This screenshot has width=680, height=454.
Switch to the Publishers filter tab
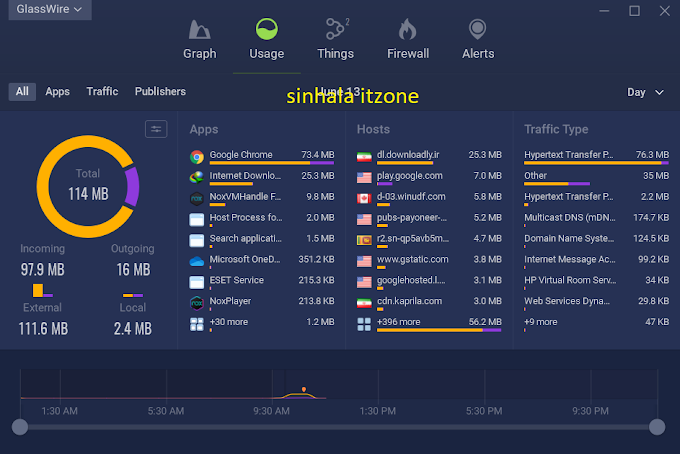[x=160, y=91]
